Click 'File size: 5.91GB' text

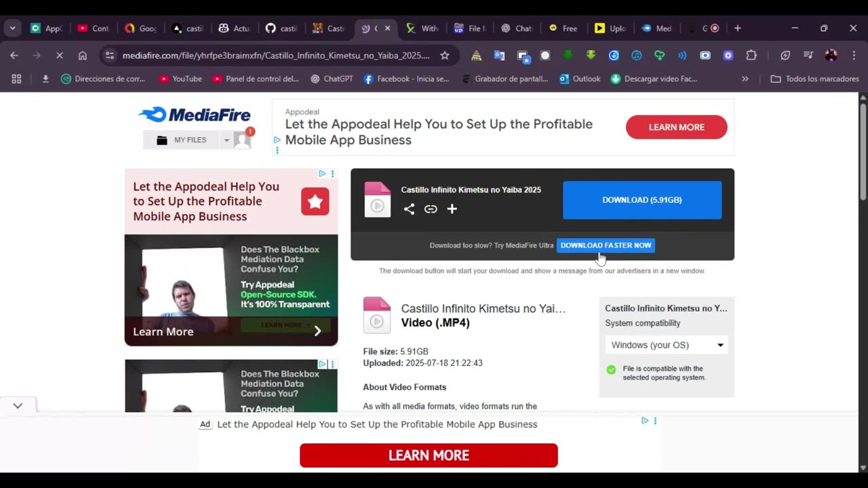(395, 352)
